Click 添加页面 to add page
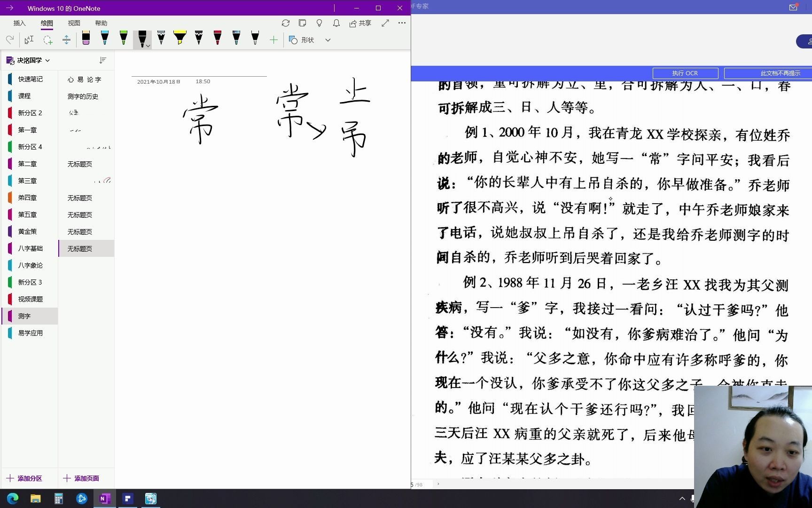This screenshot has height=508, width=812. pos(81,478)
